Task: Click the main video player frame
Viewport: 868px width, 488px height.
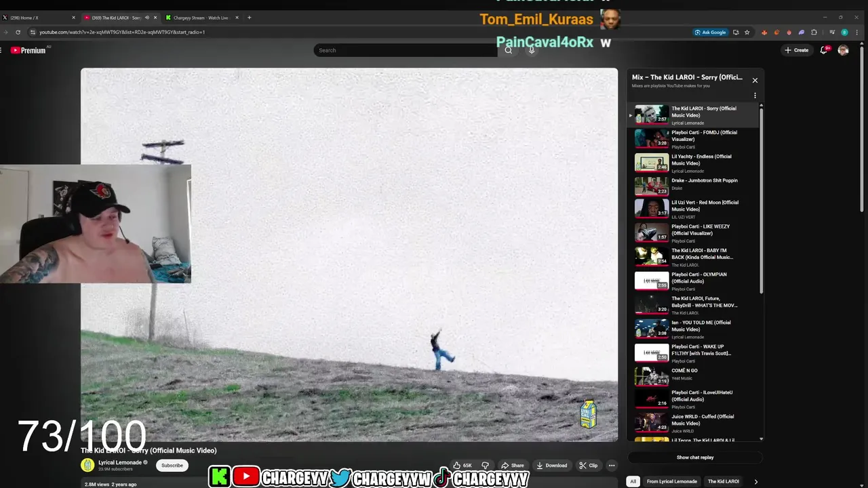Action: (349, 255)
